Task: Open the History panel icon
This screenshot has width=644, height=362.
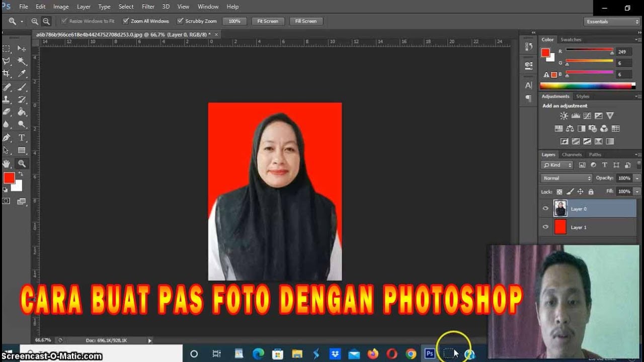Action: click(x=528, y=46)
